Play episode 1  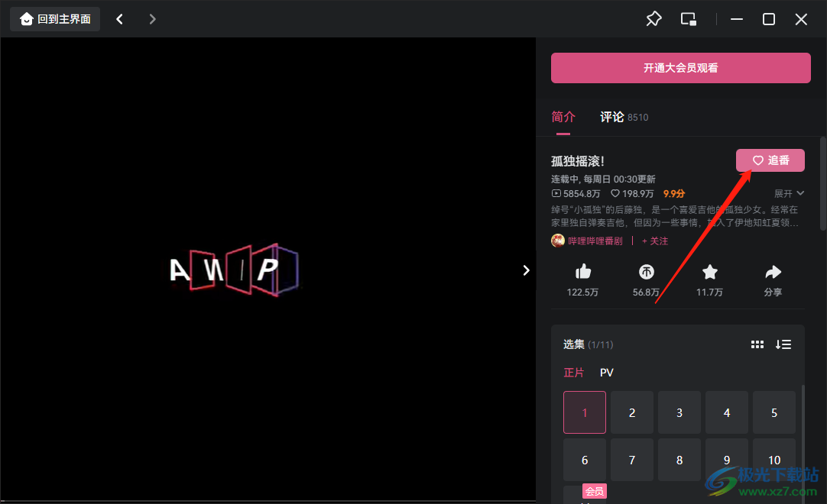(585, 412)
